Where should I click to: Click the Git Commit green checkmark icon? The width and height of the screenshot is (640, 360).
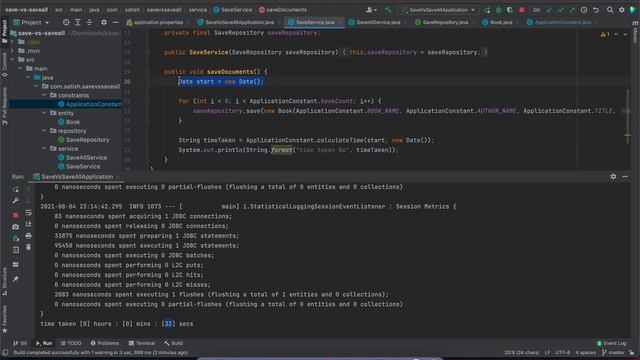561,10
